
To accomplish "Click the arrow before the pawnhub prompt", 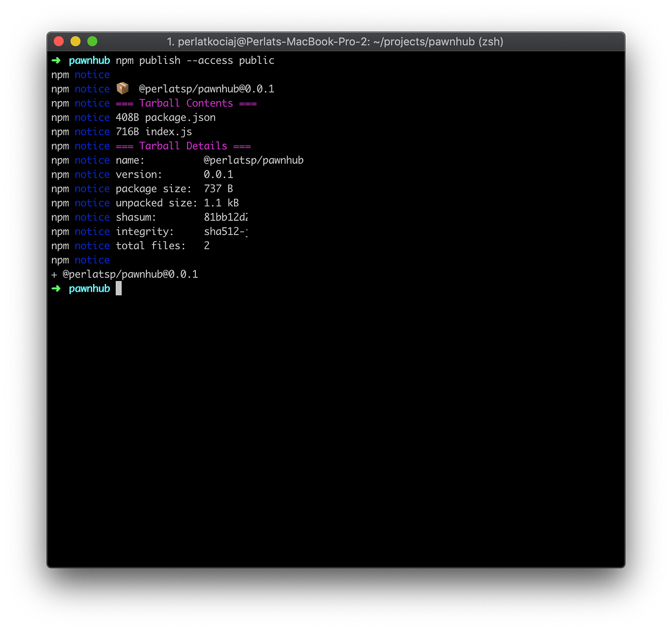I will pyautogui.click(x=57, y=288).
